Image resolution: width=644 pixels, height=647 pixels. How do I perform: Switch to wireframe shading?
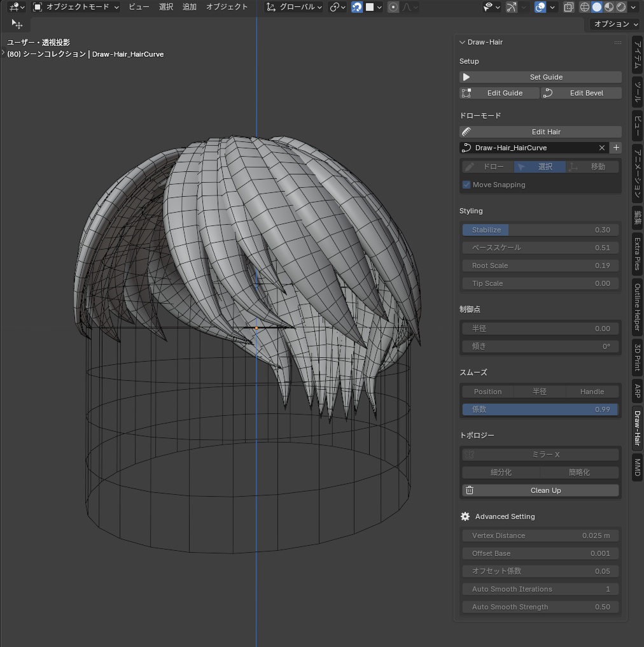[585, 7]
